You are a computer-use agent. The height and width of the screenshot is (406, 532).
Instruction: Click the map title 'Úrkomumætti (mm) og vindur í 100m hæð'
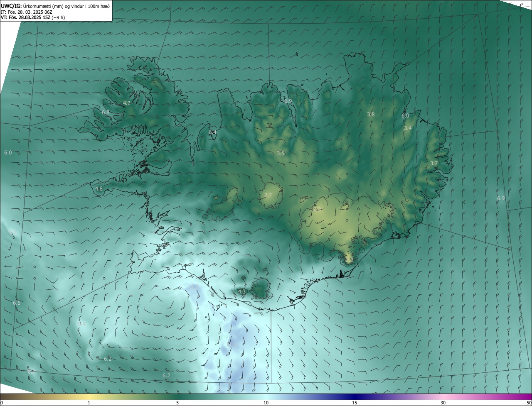[66, 6]
